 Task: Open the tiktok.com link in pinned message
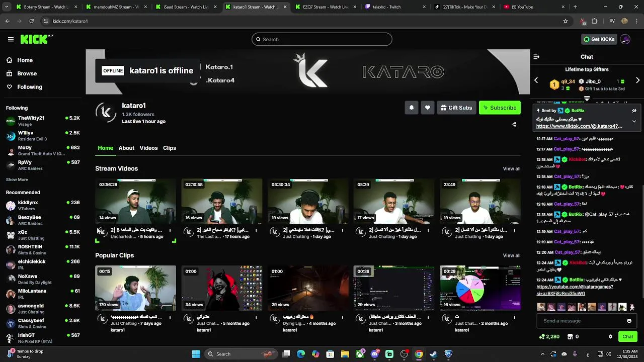pyautogui.click(x=579, y=126)
